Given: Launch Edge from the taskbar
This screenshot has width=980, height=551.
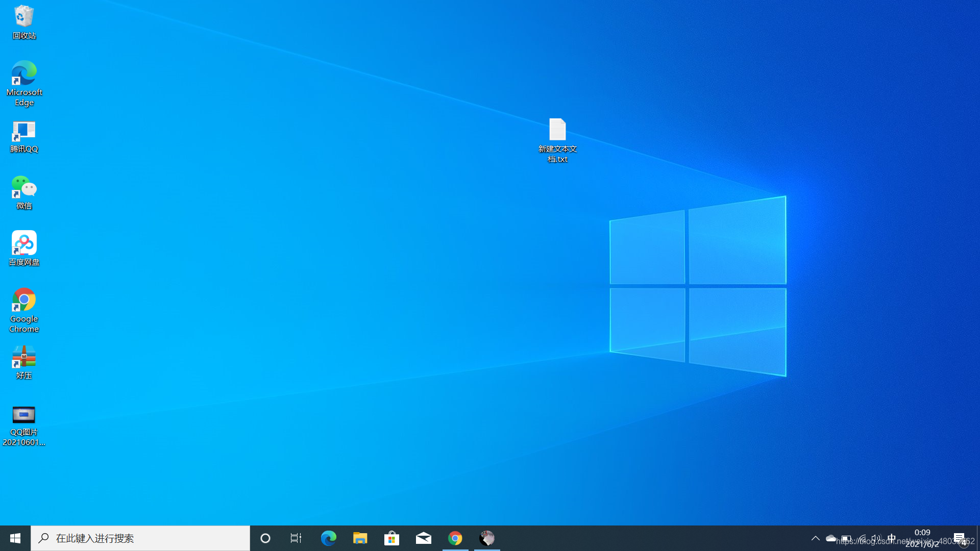Looking at the screenshot, I should tap(328, 538).
